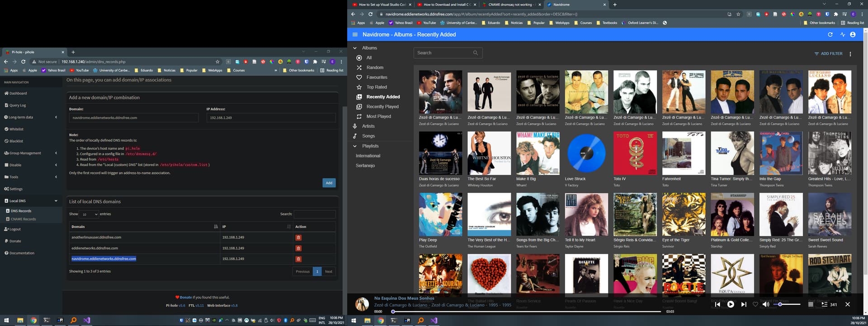Open the Toto IV album cover

(x=635, y=153)
